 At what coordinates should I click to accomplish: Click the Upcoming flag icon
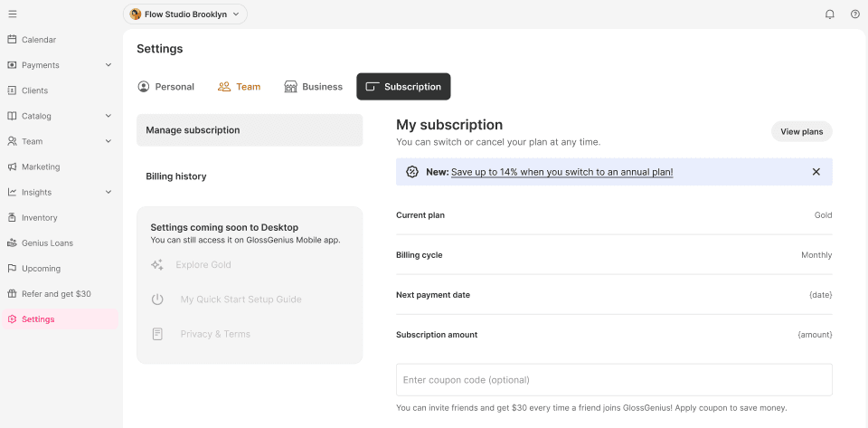tap(12, 269)
